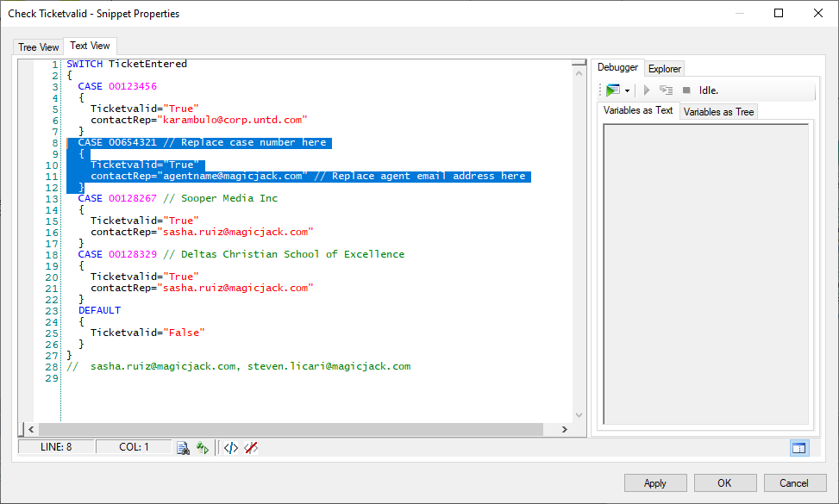Click the Idle. debugger status text
The width and height of the screenshot is (839, 504).
709,90
